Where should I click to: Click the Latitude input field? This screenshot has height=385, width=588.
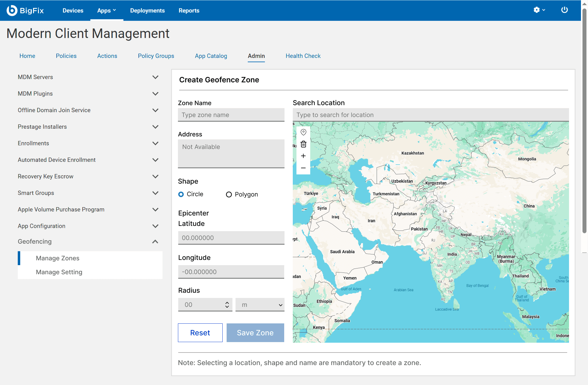click(x=231, y=238)
